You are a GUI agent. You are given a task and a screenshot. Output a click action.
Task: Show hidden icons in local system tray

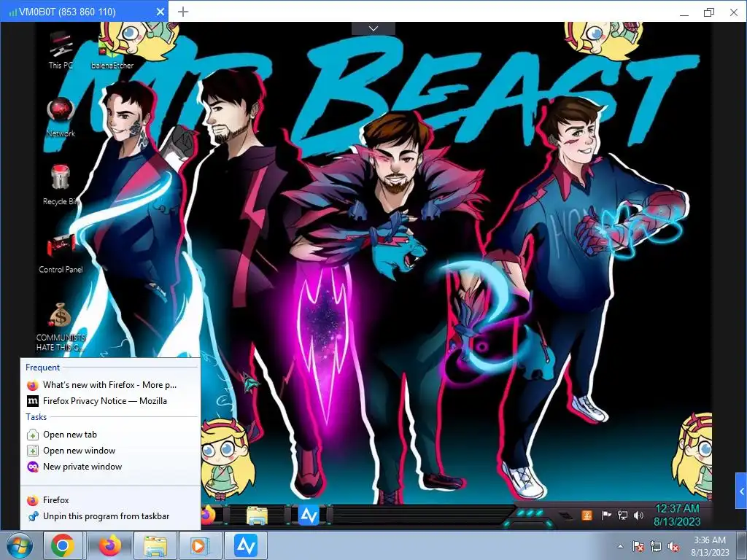pos(620,546)
